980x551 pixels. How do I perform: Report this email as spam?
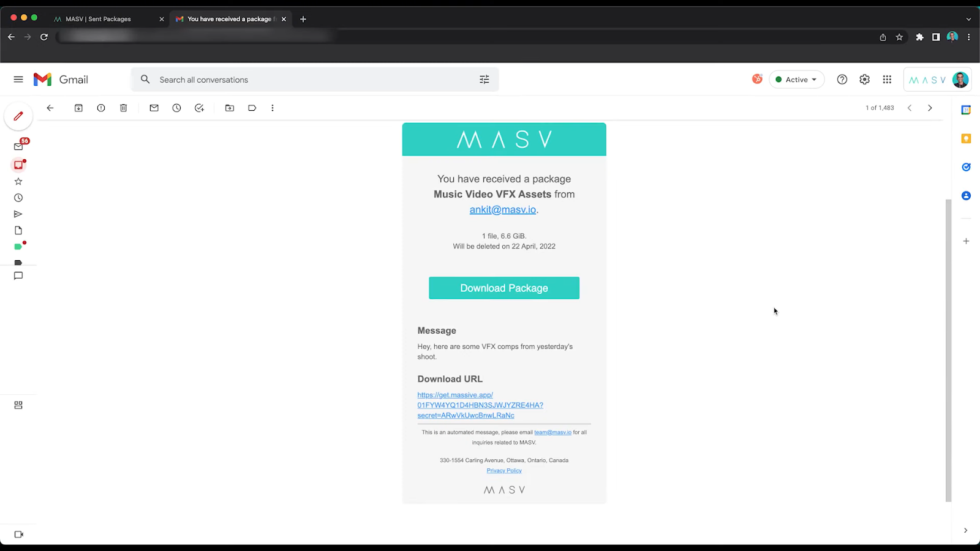pos(101,108)
